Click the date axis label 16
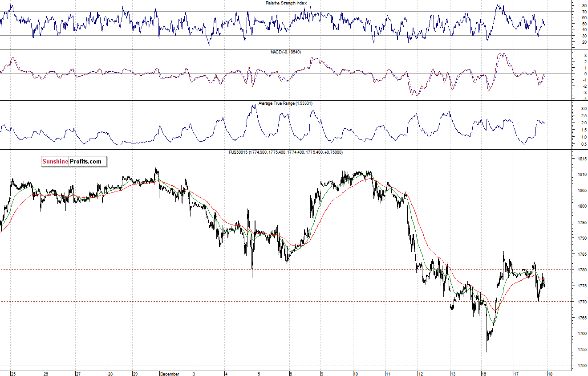The image size is (588, 376). click(484, 374)
